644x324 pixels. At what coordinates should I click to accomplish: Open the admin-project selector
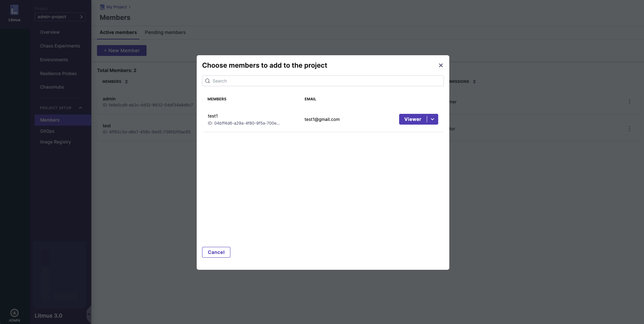(60, 17)
